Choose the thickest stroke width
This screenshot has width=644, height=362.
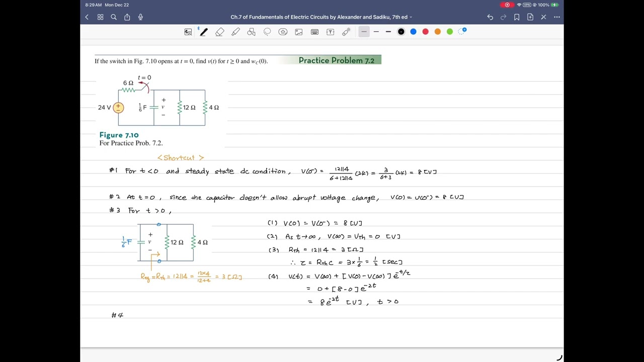coord(388,32)
